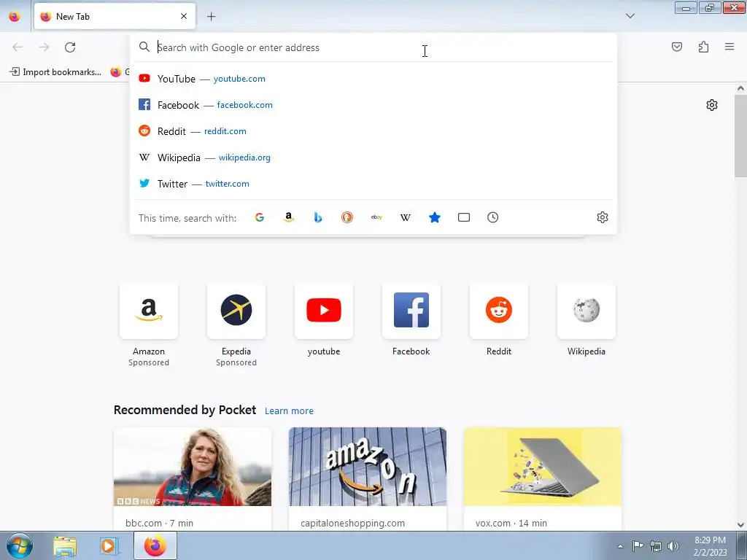Open the vox.com laptop story card
Image resolution: width=747 pixels, height=560 pixels.
coord(543,479)
